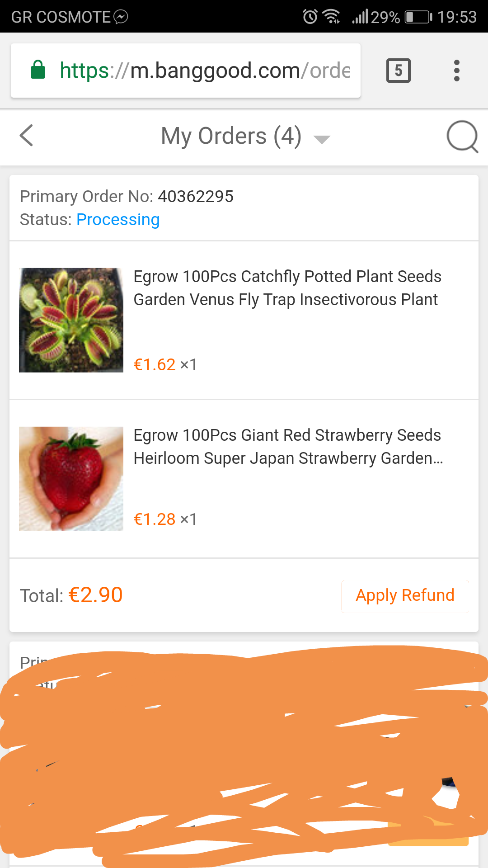
Task: Click the Apply Refund button
Action: (405, 595)
